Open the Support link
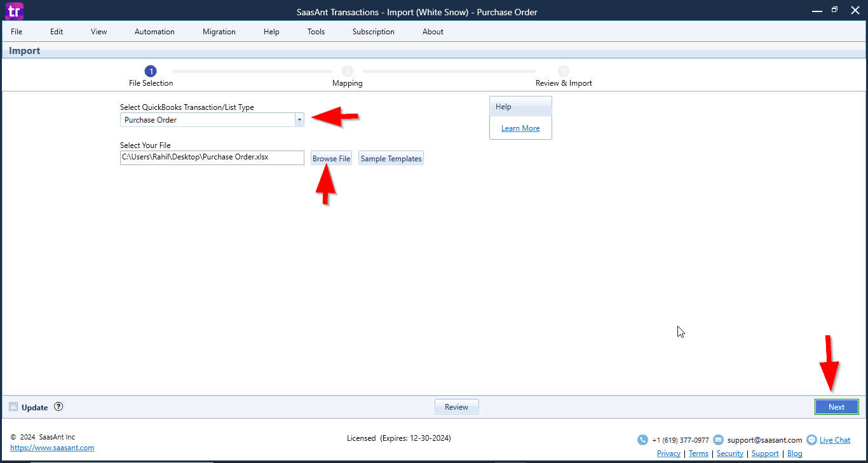The width and height of the screenshot is (868, 463). tap(765, 453)
